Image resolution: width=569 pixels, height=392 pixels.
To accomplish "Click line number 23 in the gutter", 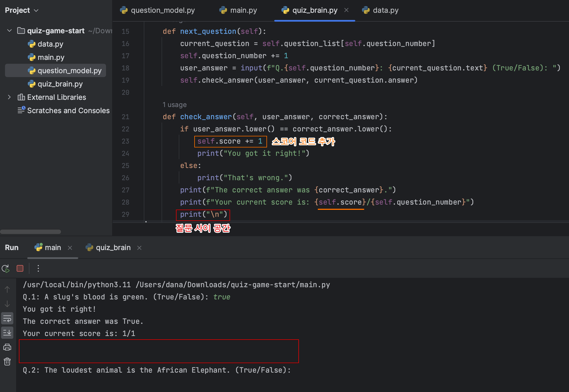I will (x=125, y=141).
